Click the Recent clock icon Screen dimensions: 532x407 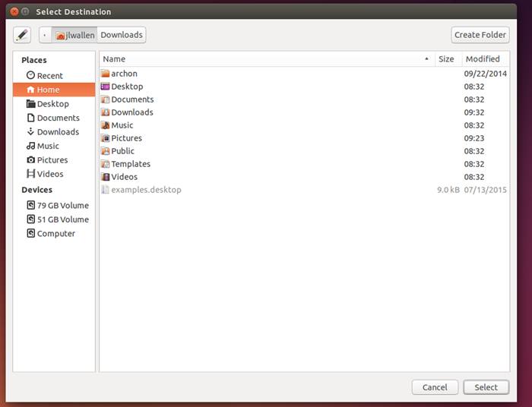(30, 75)
